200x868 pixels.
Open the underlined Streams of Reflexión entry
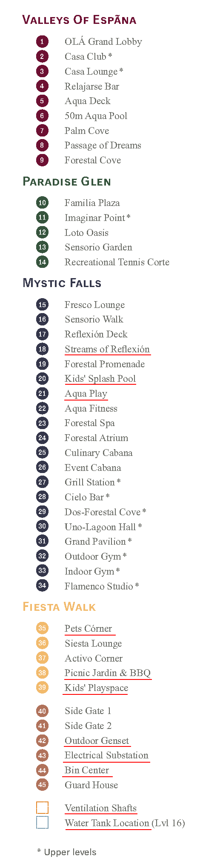(x=107, y=349)
